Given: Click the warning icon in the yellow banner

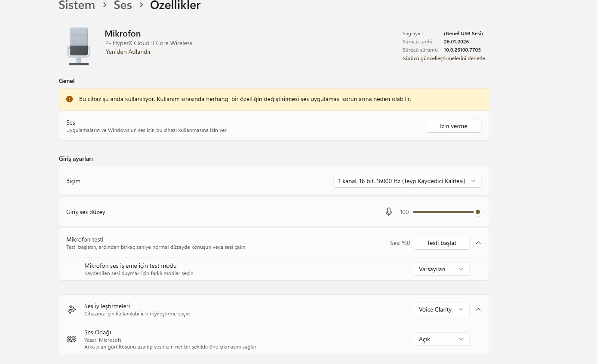Looking at the screenshot, I should pyautogui.click(x=70, y=99).
